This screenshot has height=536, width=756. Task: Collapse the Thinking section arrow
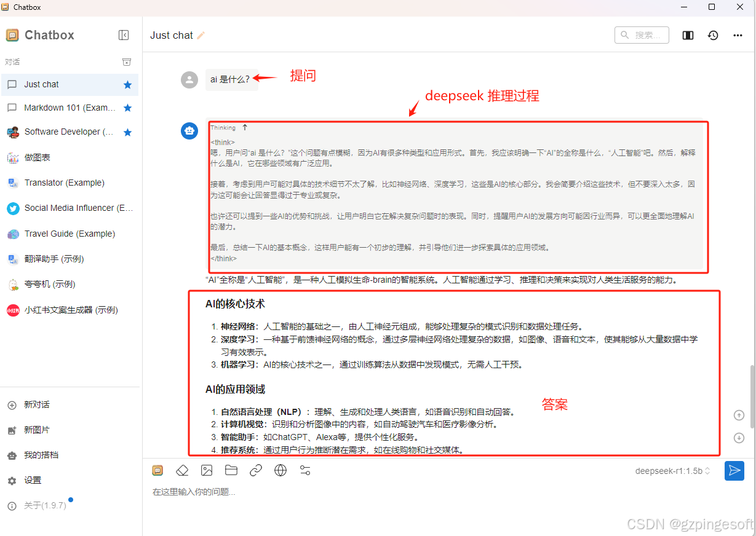point(245,127)
